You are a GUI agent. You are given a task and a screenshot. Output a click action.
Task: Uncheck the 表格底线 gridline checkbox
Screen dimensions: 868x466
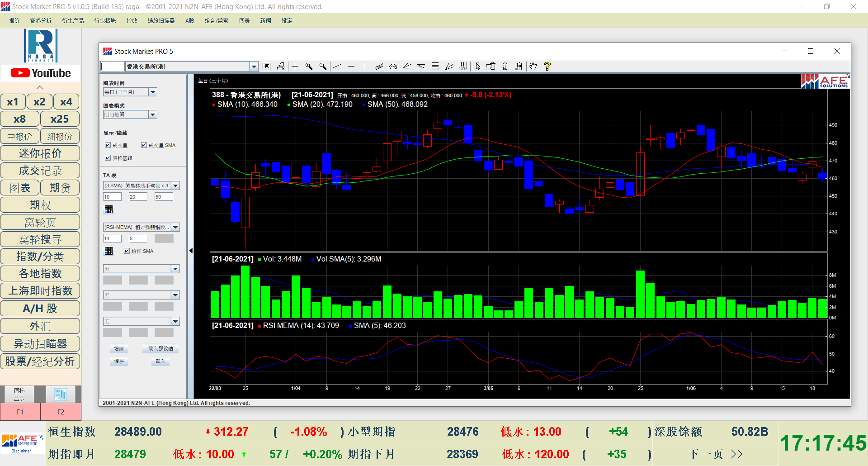click(108, 158)
